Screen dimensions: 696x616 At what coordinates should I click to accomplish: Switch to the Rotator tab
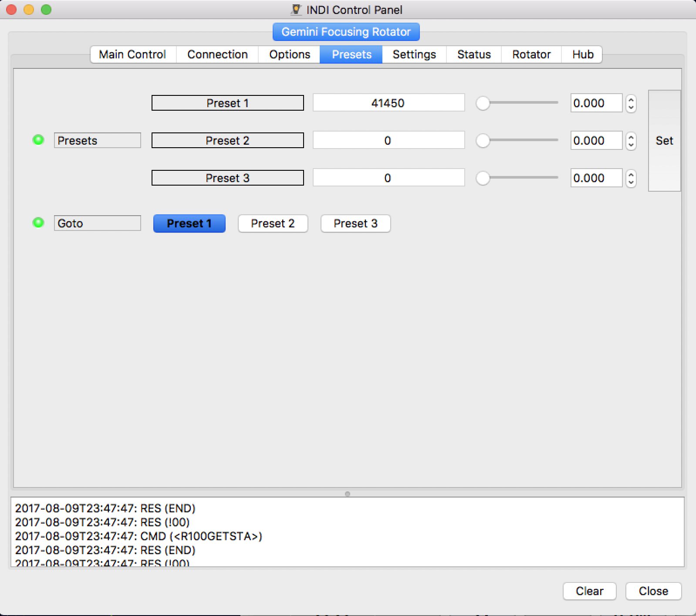531,54
